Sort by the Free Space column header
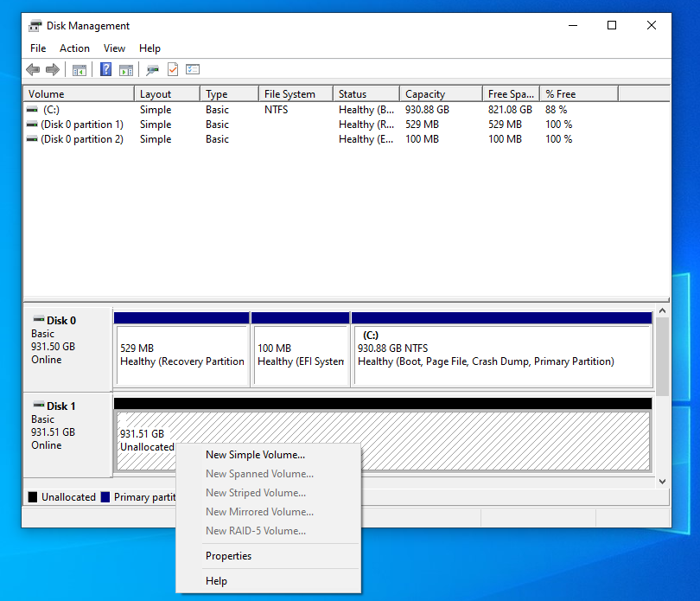Screen dimensions: 700x601 point(511,94)
